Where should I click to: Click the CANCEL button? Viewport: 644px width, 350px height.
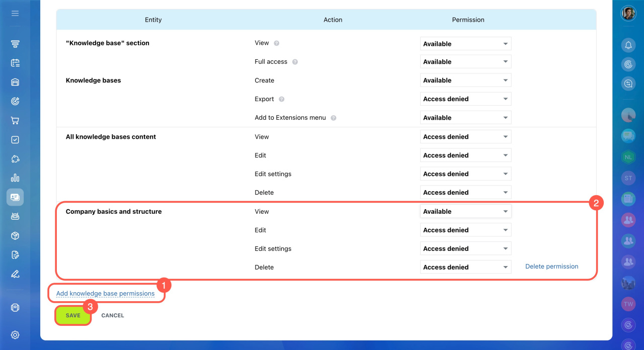tap(113, 316)
